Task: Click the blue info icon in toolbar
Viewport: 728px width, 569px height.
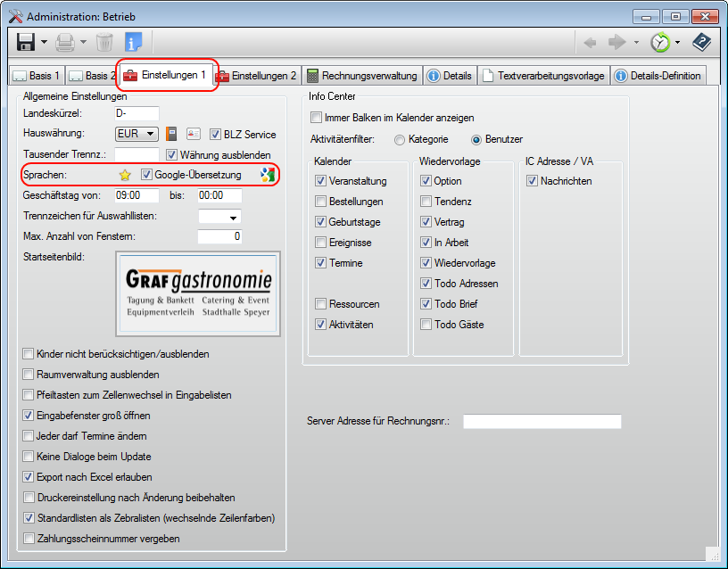Action: [133, 42]
